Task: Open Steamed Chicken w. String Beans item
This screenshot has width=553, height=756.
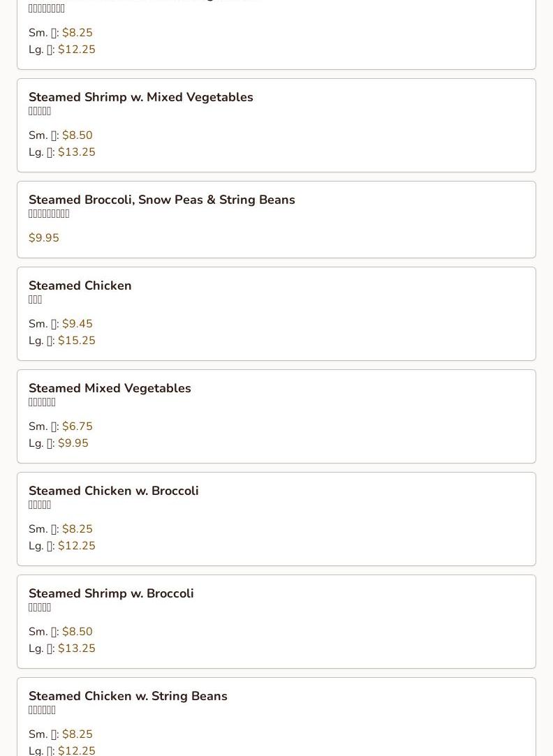Action: pos(128,696)
